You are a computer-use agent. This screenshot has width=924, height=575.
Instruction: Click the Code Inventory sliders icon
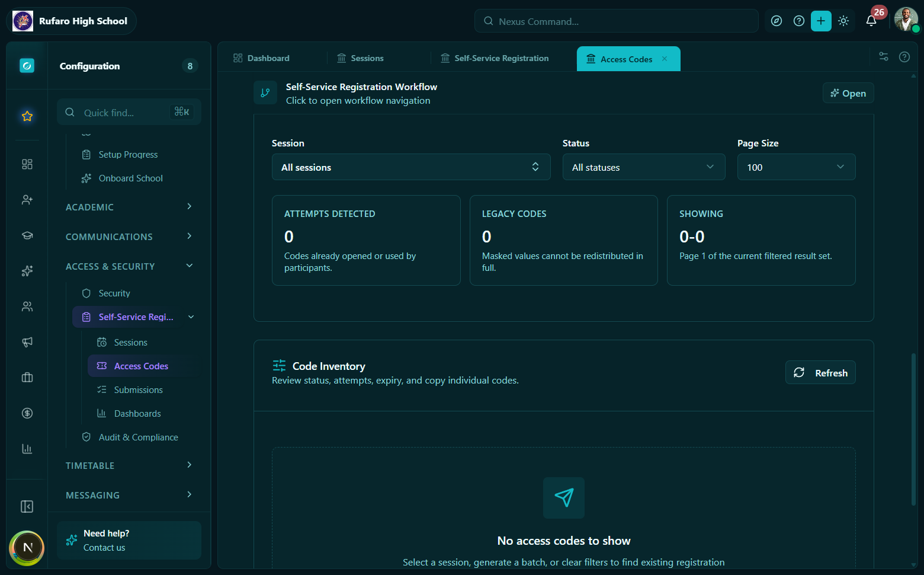279,366
